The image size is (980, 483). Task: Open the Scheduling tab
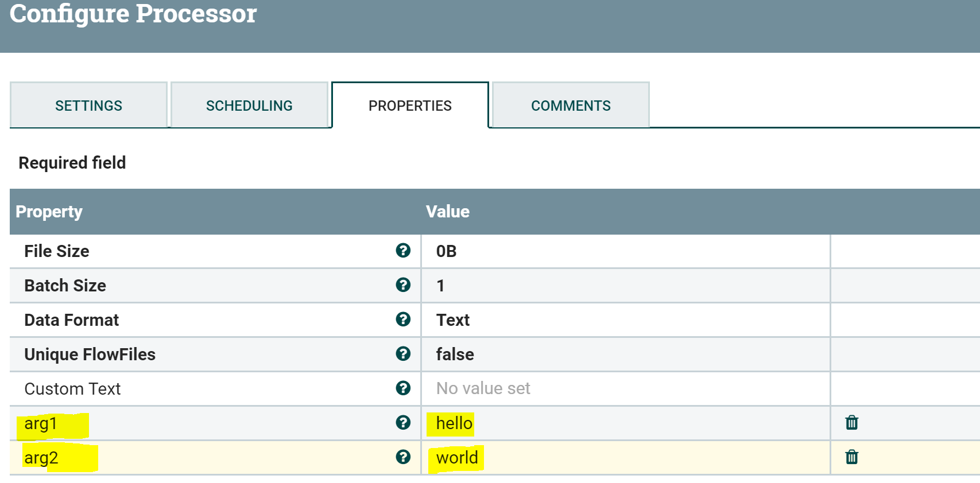coord(249,106)
